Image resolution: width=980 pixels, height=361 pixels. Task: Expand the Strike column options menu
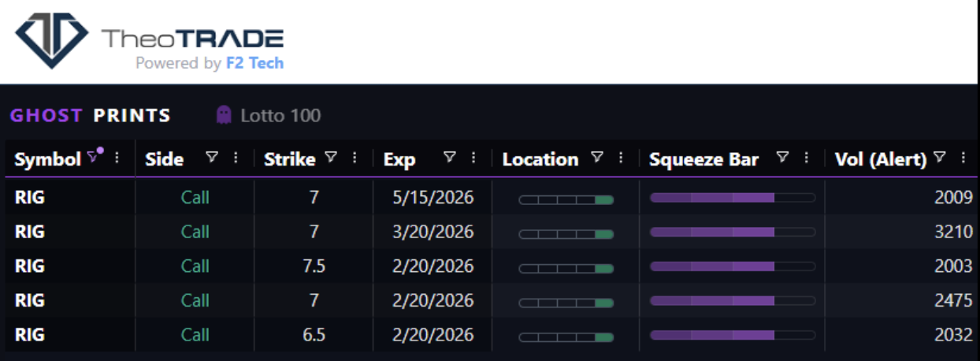tap(355, 158)
